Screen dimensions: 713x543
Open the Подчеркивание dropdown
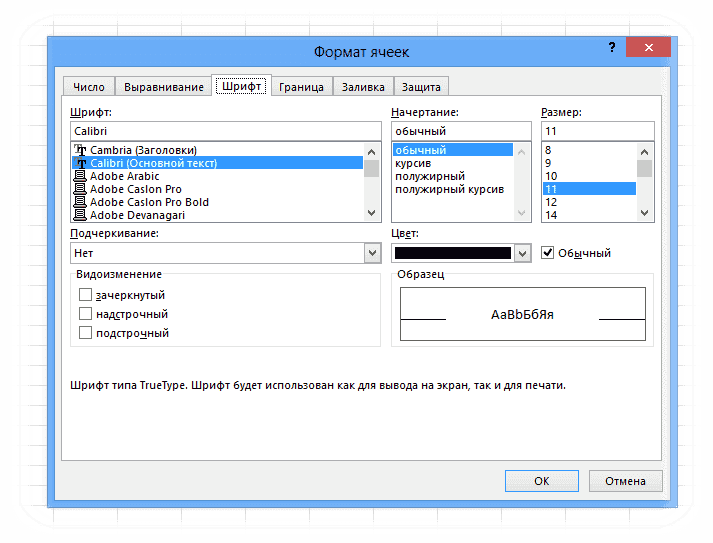[372, 253]
